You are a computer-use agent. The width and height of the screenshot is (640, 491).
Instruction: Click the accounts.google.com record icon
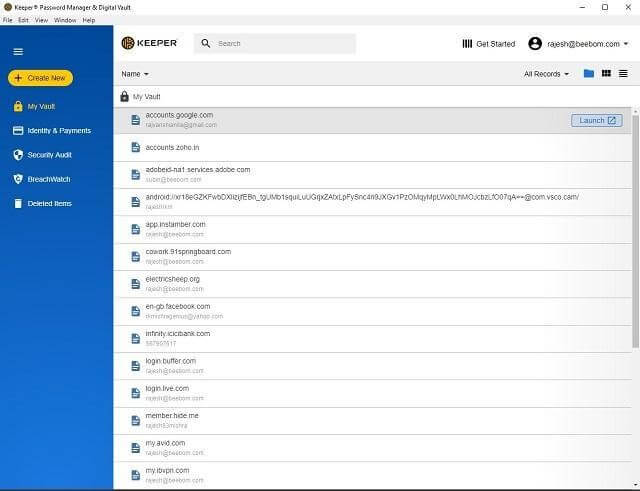coord(136,120)
